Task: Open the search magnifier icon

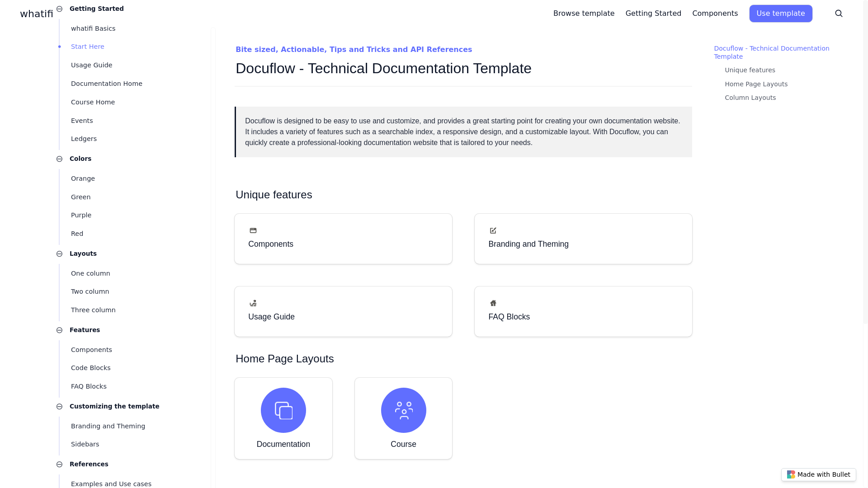Action: tap(839, 14)
